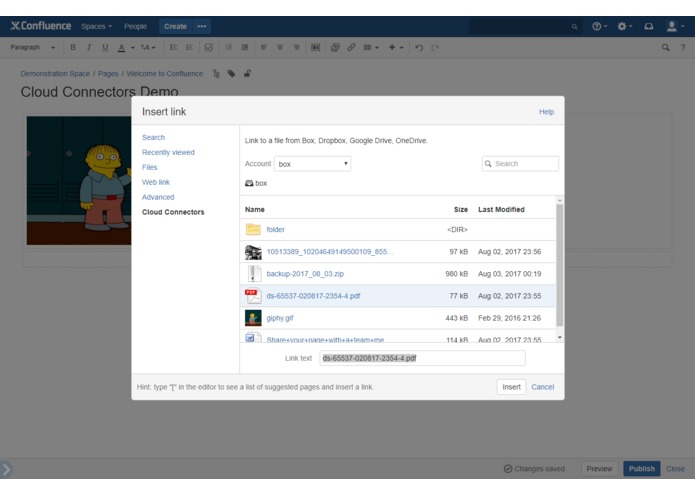Select backup-2017_08_03.zip file

tap(305, 274)
